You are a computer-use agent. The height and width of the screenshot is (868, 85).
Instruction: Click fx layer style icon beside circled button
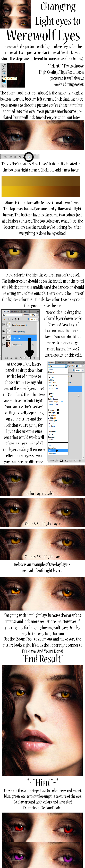11,157
